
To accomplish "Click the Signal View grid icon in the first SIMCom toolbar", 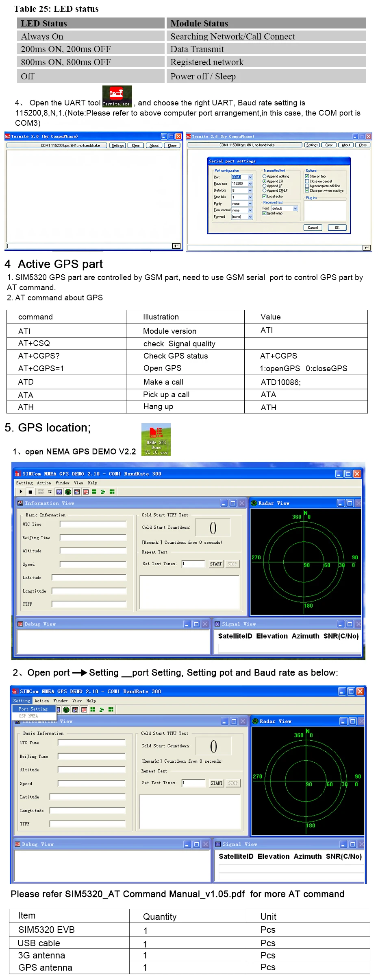I will (77, 492).
